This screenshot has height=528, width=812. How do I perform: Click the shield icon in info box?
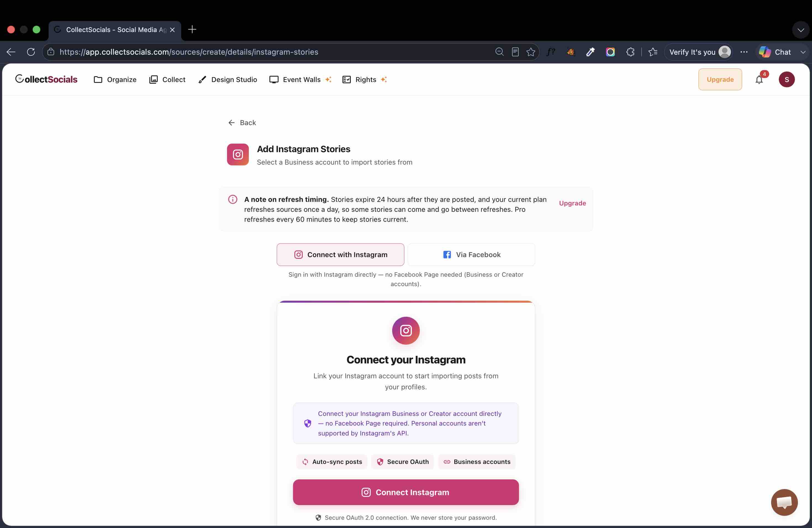307,423
